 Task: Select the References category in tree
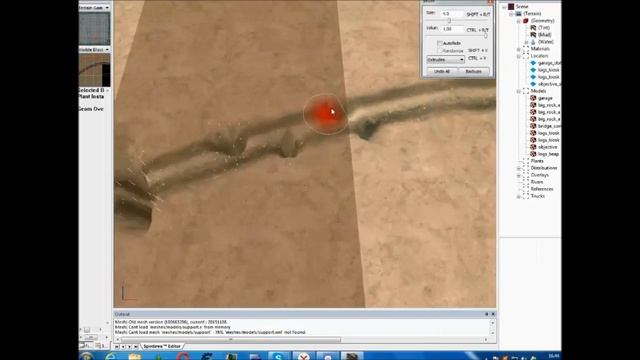pyautogui.click(x=542, y=189)
